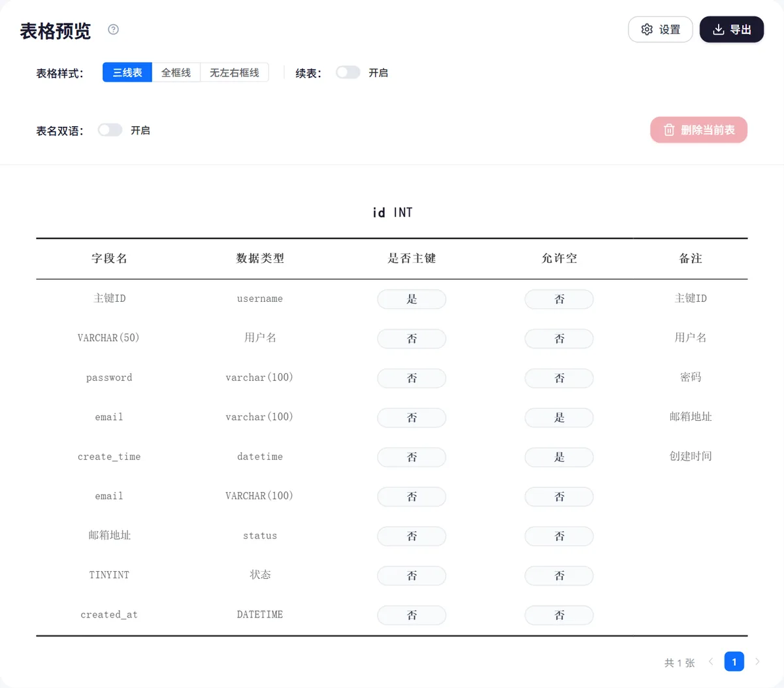
Task: Click the next page arrow
Action: 757,662
